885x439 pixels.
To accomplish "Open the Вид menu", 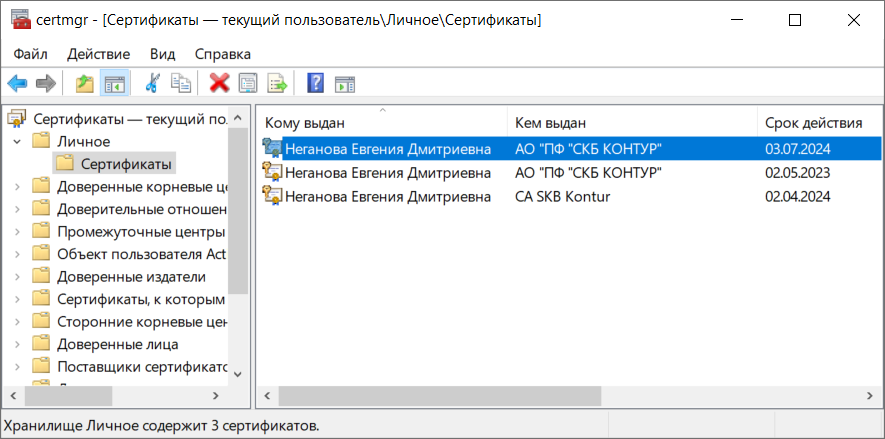I will (x=163, y=54).
